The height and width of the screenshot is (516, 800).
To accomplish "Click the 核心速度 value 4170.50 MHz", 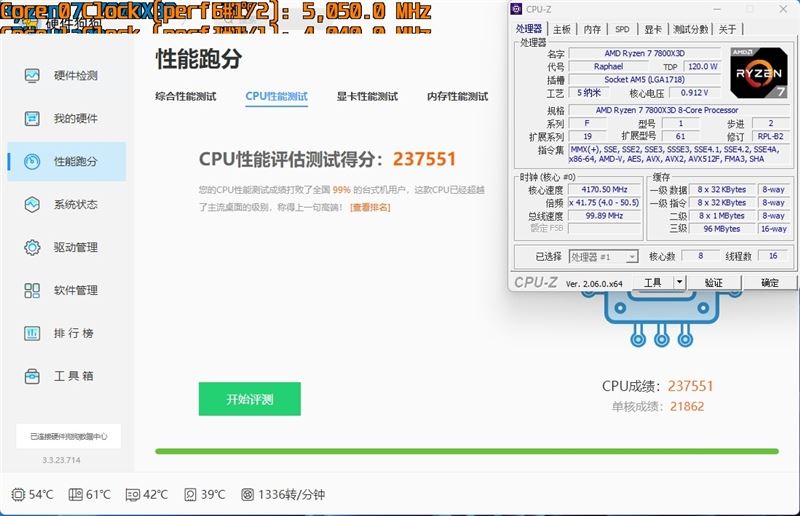I will [x=605, y=189].
